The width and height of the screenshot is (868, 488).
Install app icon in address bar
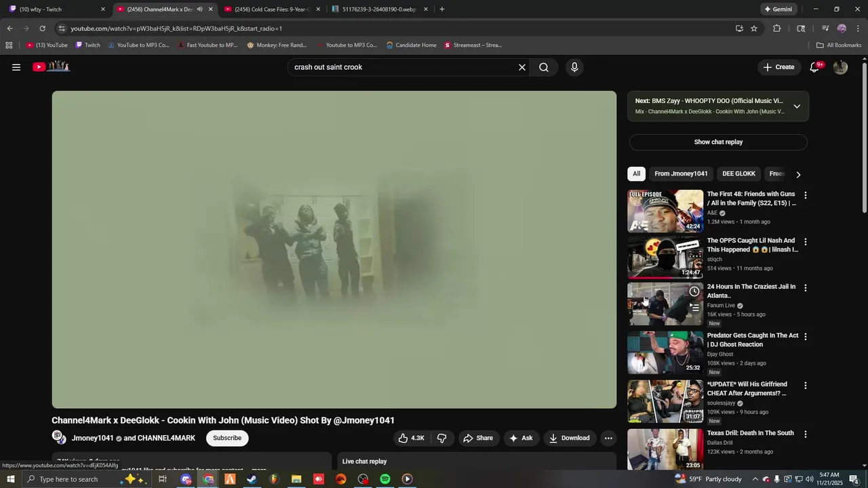(739, 28)
